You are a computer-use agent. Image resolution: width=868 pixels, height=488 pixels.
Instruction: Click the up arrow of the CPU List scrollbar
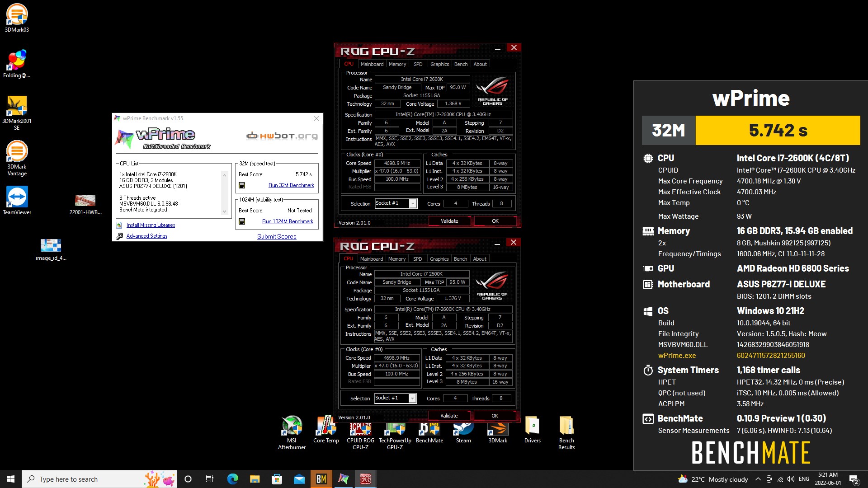point(224,174)
